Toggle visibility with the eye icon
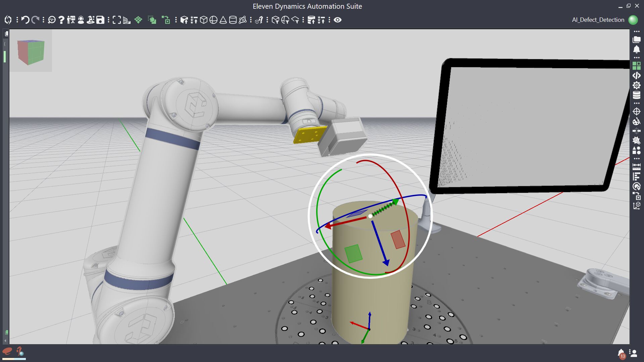This screenshot has height=362, width=644. 338,20
